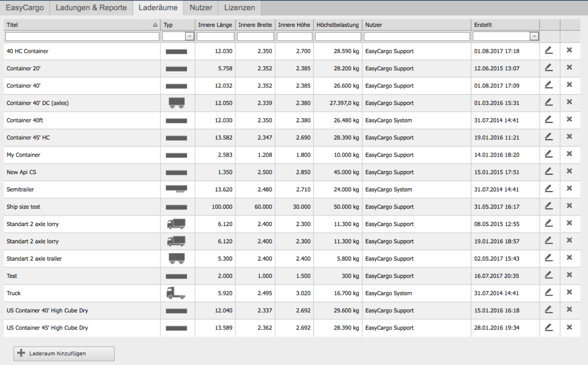
Task: Focus the Innere Länge filter field
Action: click(215, 36)
